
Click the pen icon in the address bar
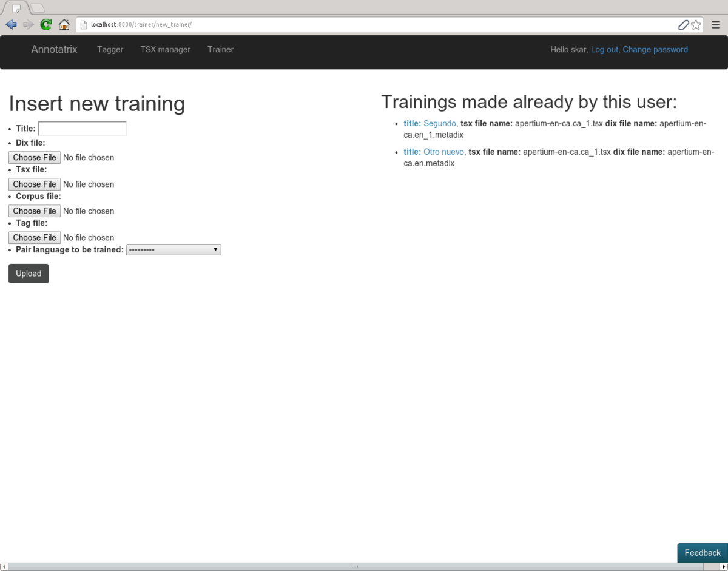(x=683, y=25)
